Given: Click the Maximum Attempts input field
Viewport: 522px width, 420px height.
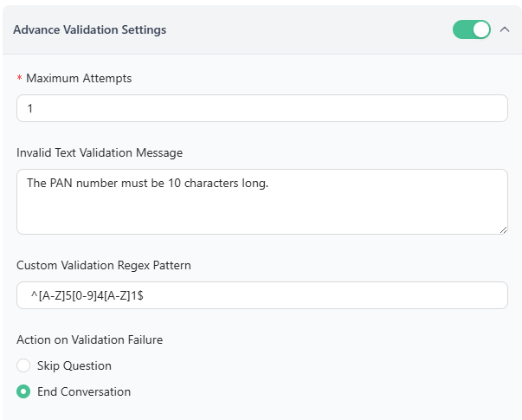Looking at the screenshot, I should tap(261, 108).
